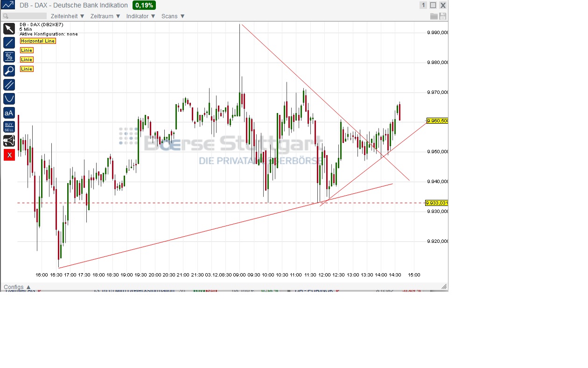
Task: Activate the trendline drawing tool
Action: coord(8,42)
